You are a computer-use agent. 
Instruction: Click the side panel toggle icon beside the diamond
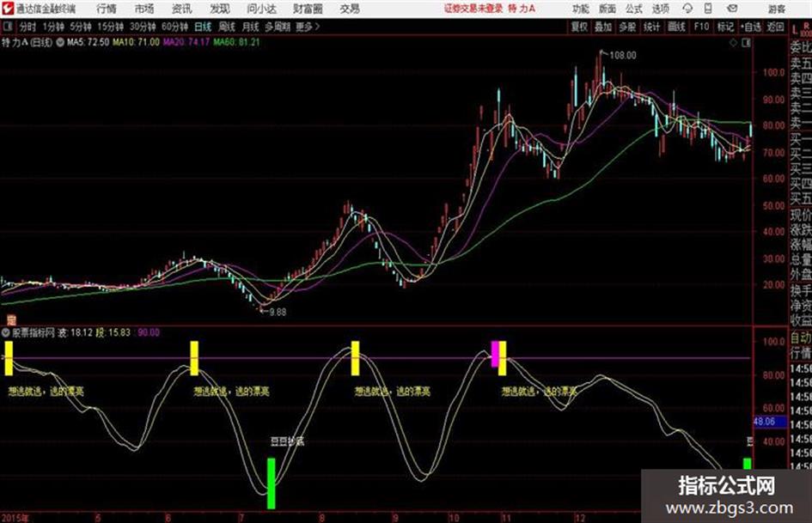click(746, 43)
